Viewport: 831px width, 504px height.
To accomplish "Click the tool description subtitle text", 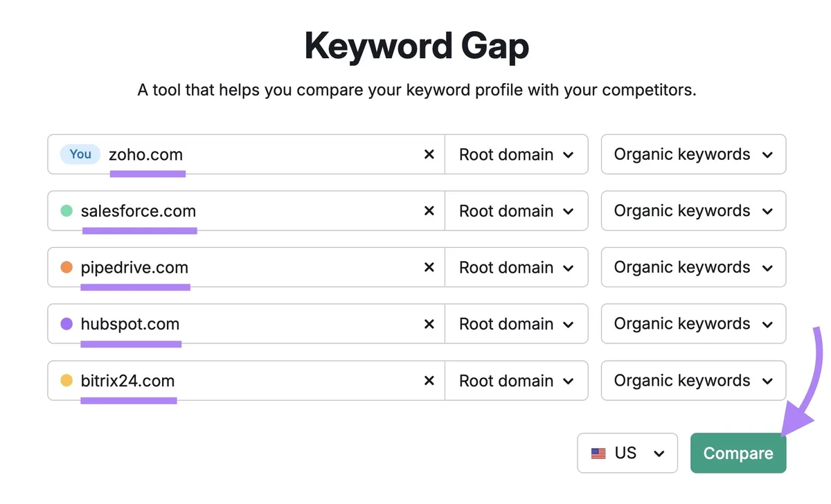I will tap(417, 90).
